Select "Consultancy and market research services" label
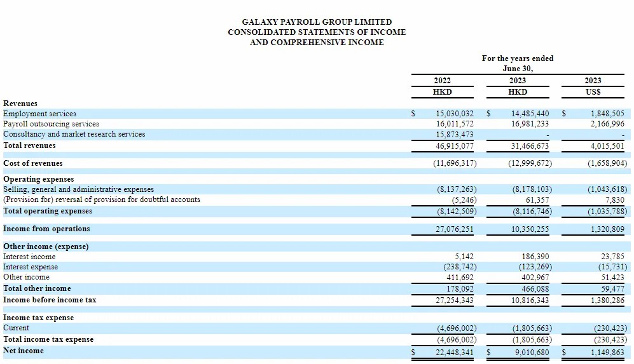Image resolution: width=634 pixels, height=364 pixels. 74,134
